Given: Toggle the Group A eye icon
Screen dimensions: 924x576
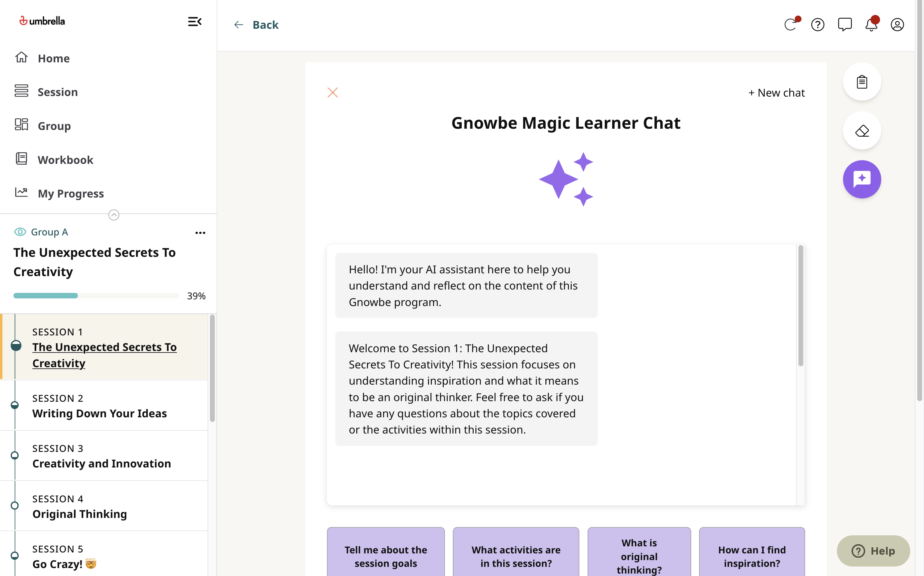Looking at the screenshot, I should click(x=20, y=232).
